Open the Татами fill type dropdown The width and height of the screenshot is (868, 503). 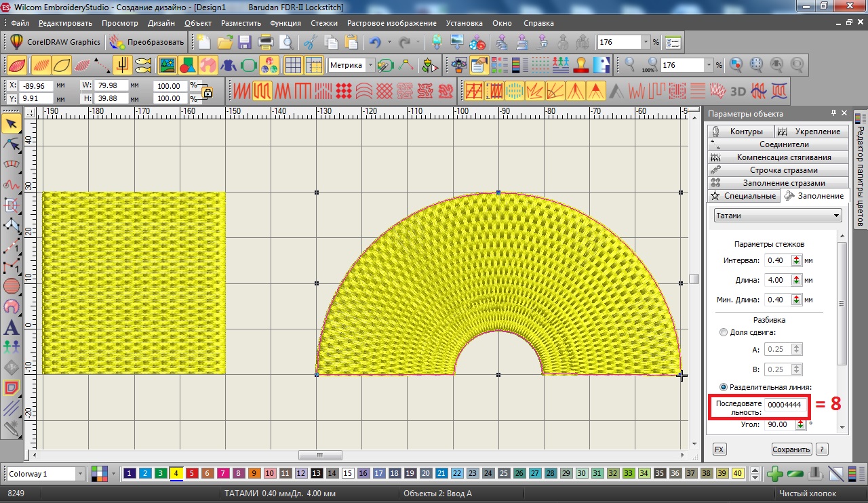[778, 216]
